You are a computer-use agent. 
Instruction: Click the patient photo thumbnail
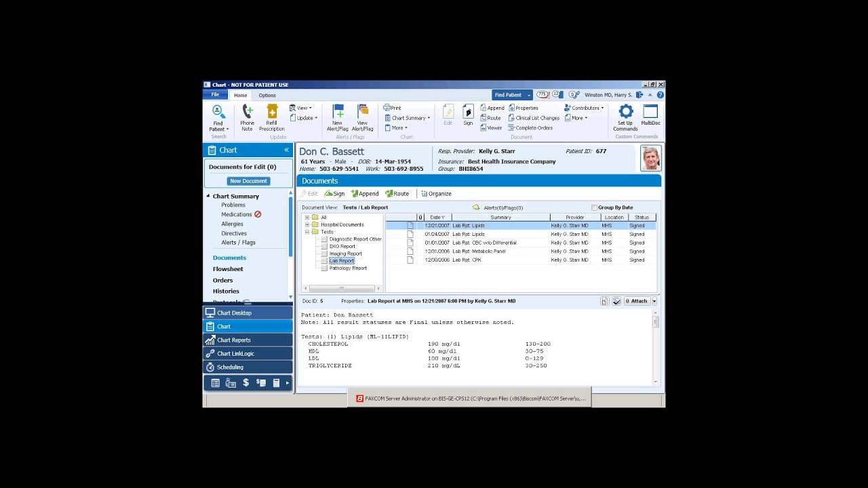click(651, 158)
